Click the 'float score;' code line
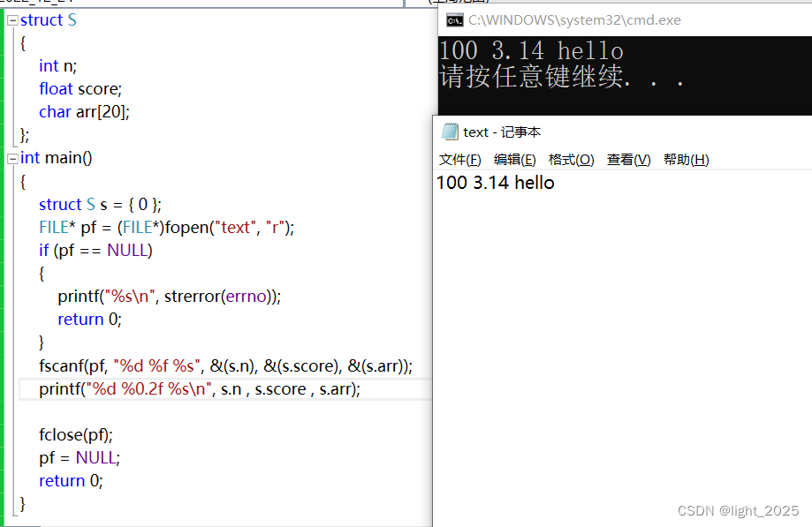The height and width of the screenshot is (527, 812). pos(80,89)
